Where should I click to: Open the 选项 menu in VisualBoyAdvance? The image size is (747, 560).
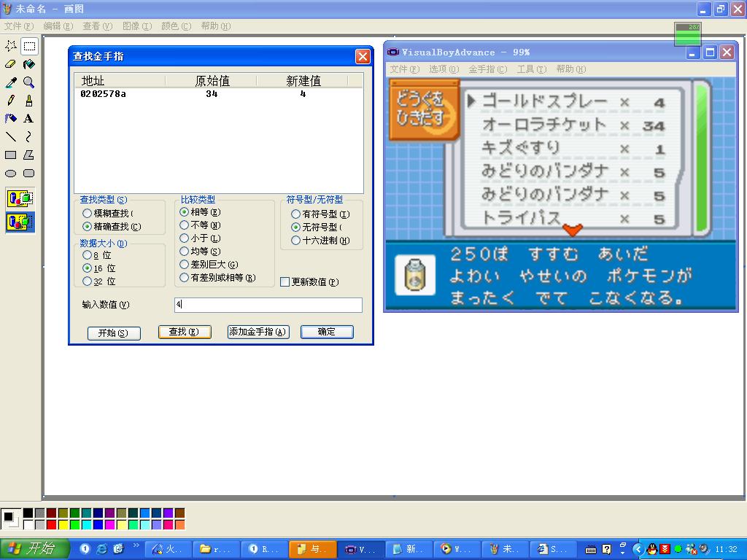click(x=444, y=69)
